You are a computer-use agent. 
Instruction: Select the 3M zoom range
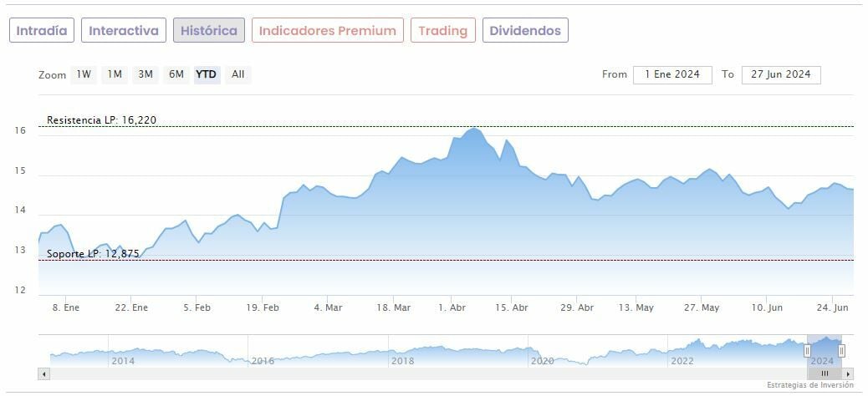tap(146, 74)
